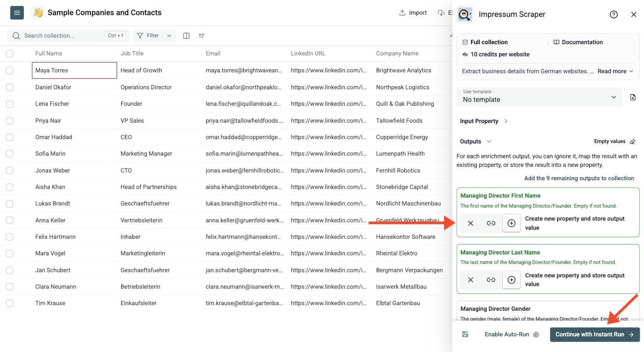The height and width of the screenshot is (352, 644).
Task: Click the save icon at panel bottom
Action: tap(465, 334)
